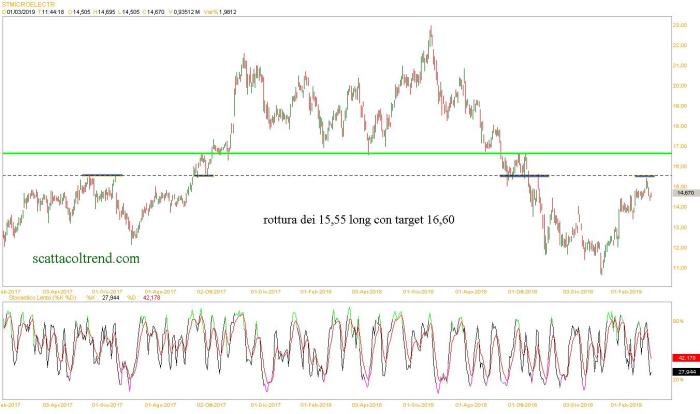Click 03-Apr-2017 on the bottom stochastic date axis
This screenshot has width=700, height=414.
tap(57, 405)
